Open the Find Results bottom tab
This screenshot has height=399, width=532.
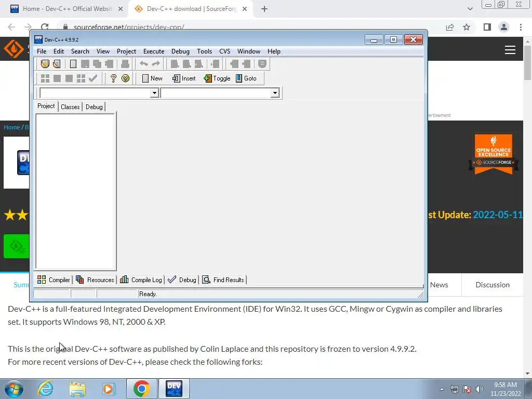click(223, 280)
